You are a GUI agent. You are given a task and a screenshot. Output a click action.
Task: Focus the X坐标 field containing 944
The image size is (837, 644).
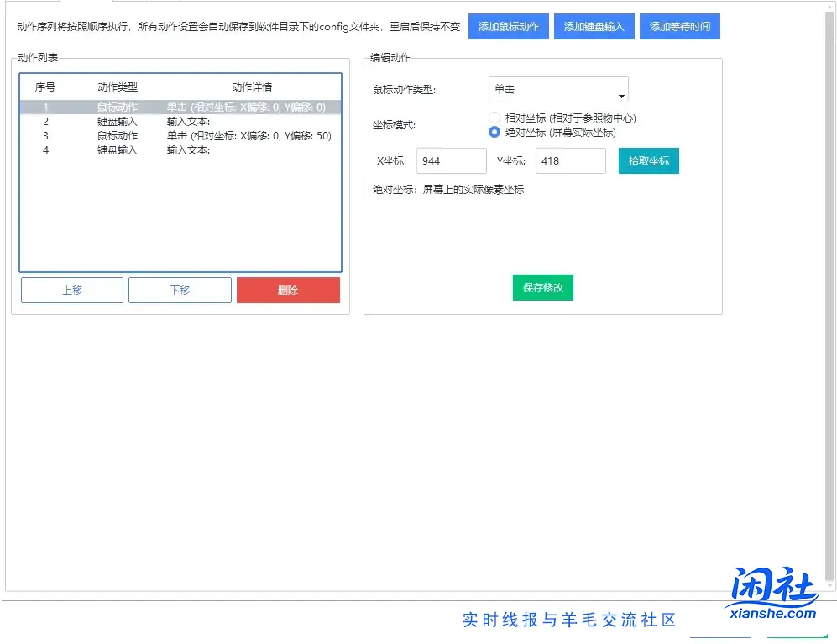click(451, 160)
